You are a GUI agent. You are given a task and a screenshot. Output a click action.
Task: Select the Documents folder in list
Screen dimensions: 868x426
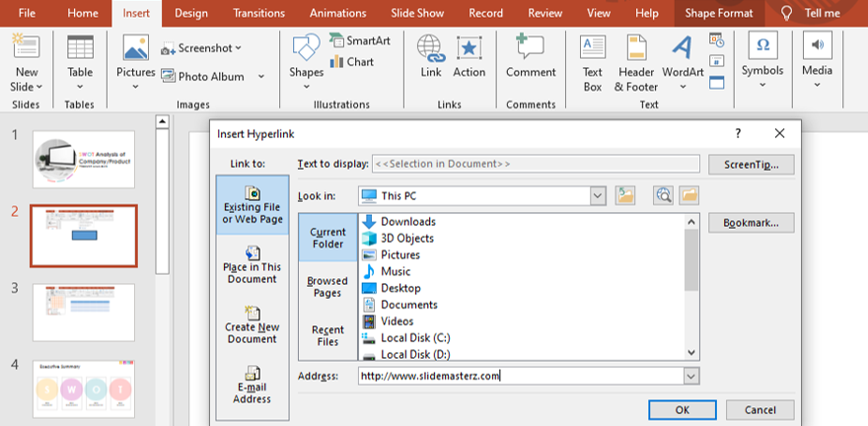pyautogui.click(x=408, y=305)
